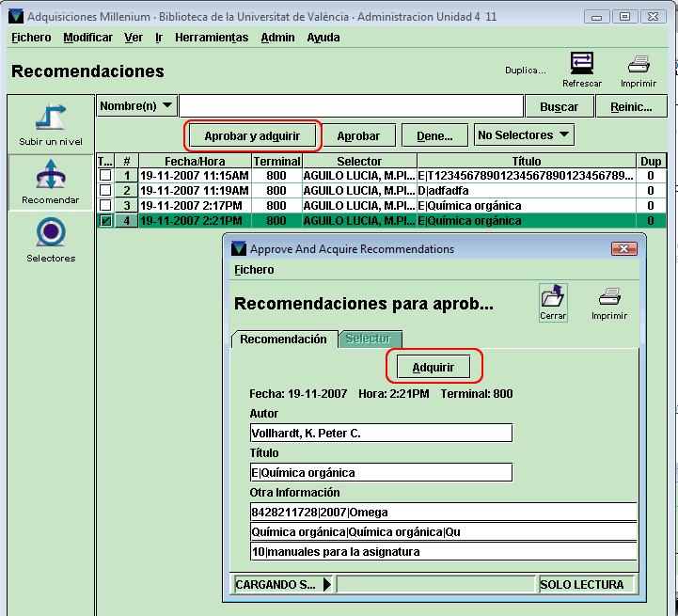Click the Millennium logo icon in the main title bar
The width and height of the screenshot is (678, 616).
pos(16,16)
